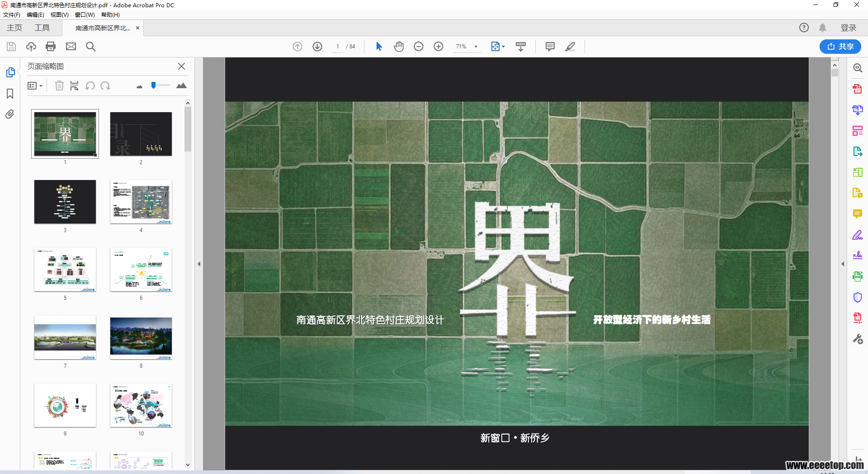Select page 4 thumbnail
Viewport: 868px width, 474px height.
141,202
